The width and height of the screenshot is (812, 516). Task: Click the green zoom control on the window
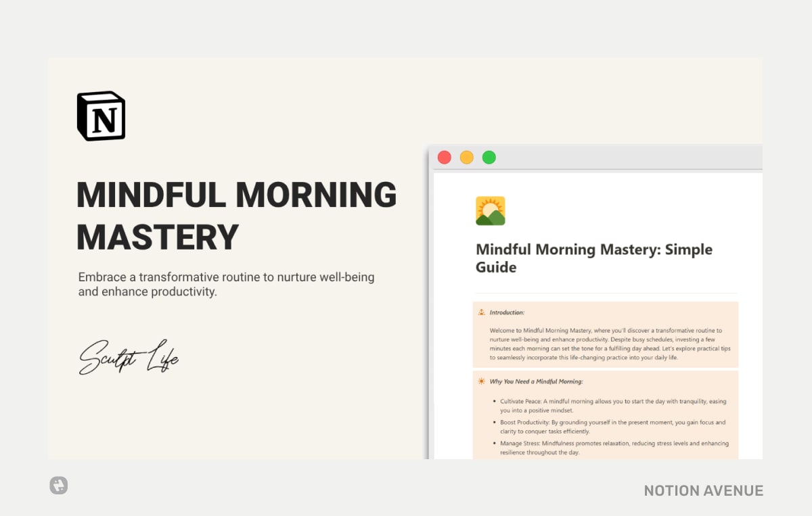[489, 157]
